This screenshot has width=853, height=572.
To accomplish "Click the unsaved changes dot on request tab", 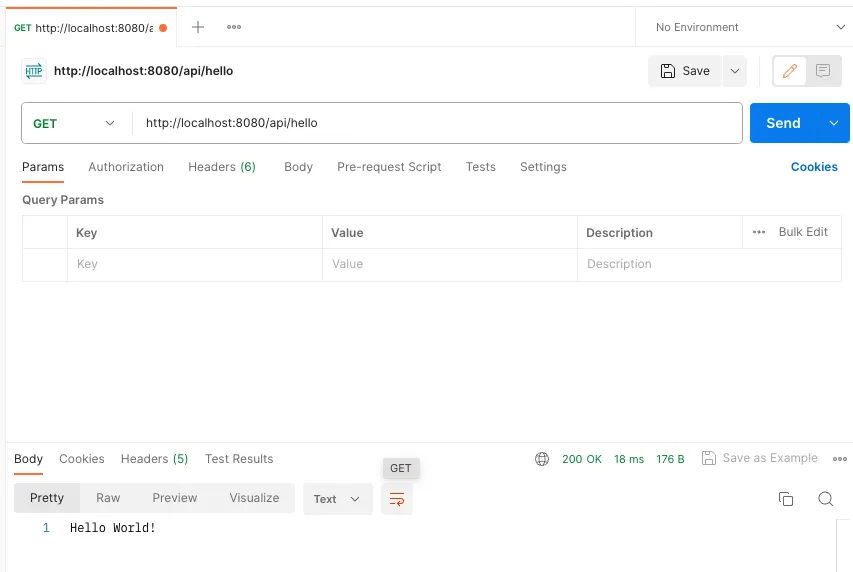I will 163,28.
